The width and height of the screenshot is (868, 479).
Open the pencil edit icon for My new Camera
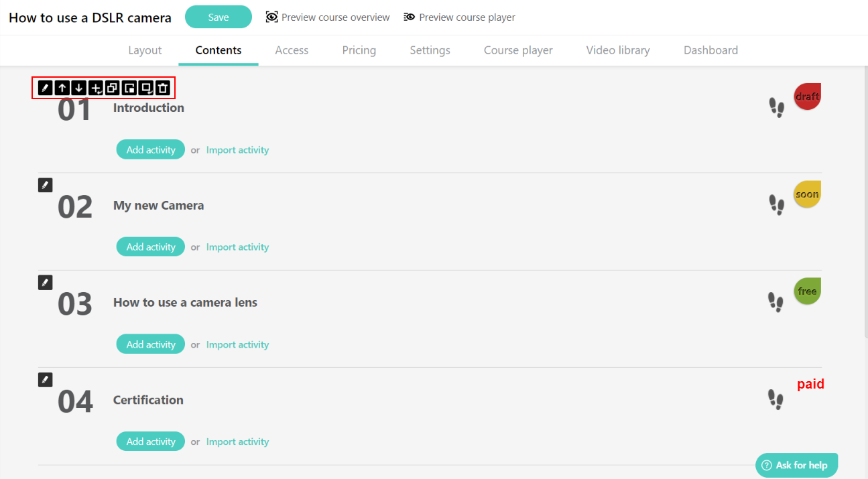pyautogui.click(x=45, y=184)
